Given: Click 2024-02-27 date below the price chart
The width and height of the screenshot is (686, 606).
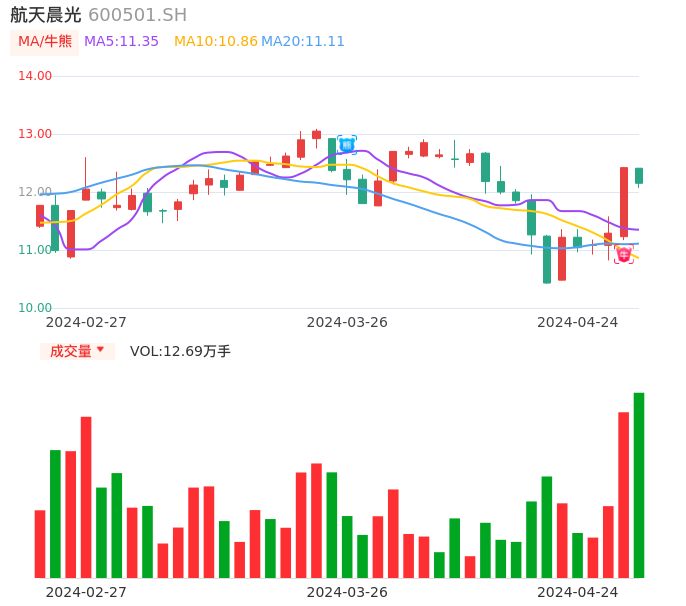Looking at the screenshot, I should [86, 322].
